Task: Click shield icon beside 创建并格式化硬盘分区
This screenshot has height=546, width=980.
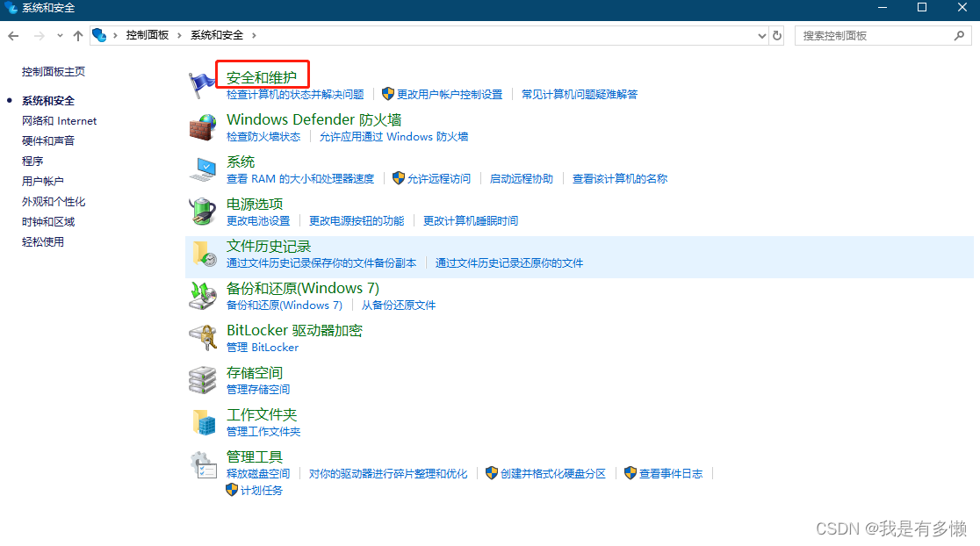Action: [x=492, y=473]
